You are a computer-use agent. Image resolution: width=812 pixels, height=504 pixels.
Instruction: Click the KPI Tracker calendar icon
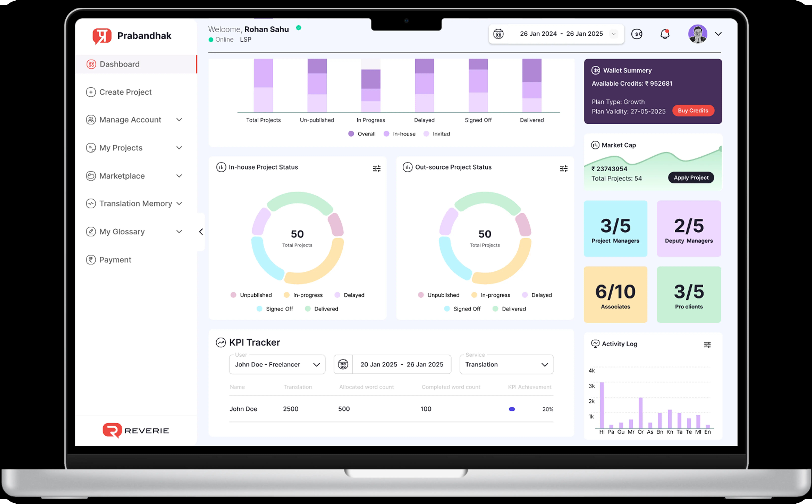343,364
